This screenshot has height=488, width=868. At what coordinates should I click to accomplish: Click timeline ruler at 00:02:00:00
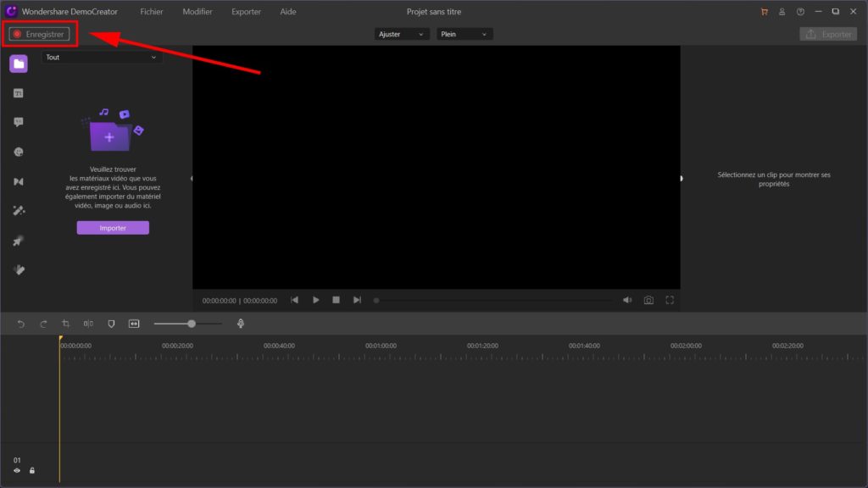(x=686, y=346)
